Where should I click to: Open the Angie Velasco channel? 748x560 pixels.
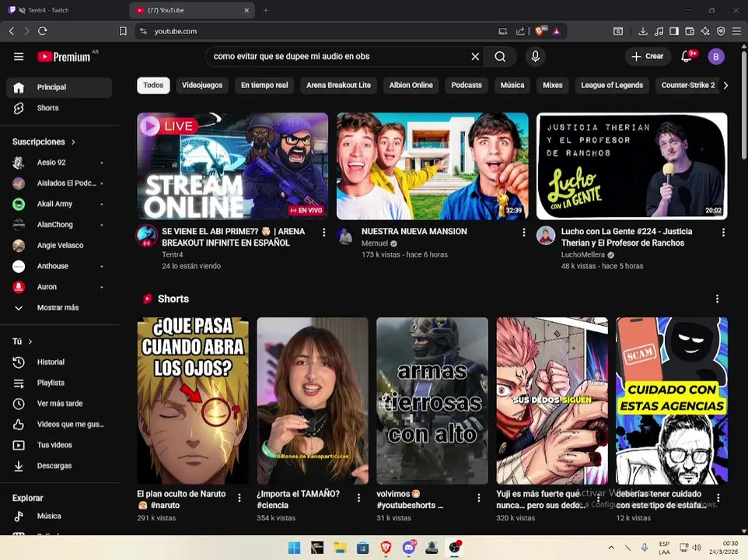tap(59, 246)
